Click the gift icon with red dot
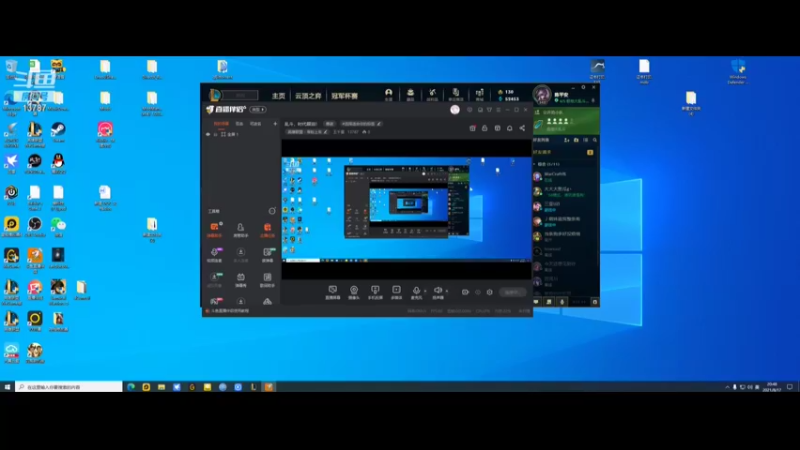The image size is (800, 450). [x=472, y=128]
